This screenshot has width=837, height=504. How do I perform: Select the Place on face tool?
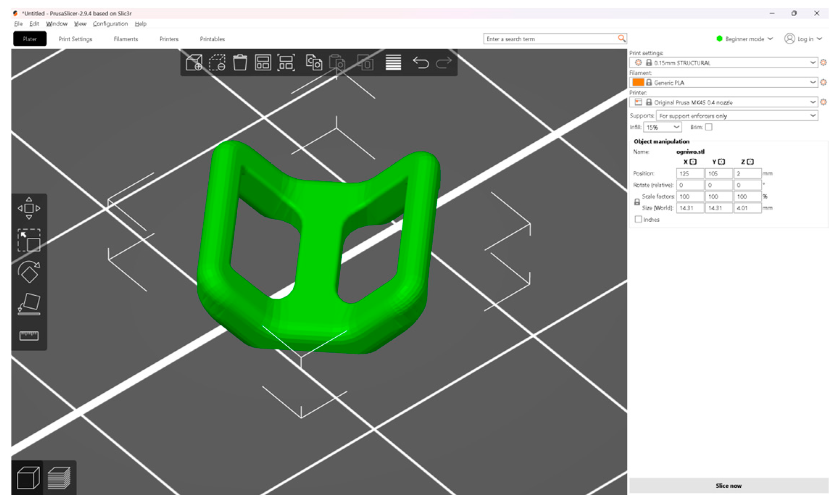pyautogui.click(x=29, y=304)
